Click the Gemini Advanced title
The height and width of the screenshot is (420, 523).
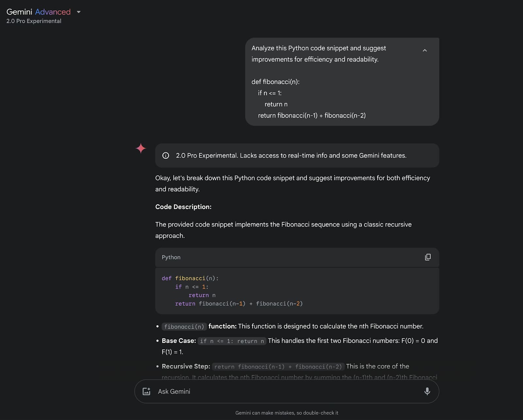pyautogui.click(x=39, y=12)
